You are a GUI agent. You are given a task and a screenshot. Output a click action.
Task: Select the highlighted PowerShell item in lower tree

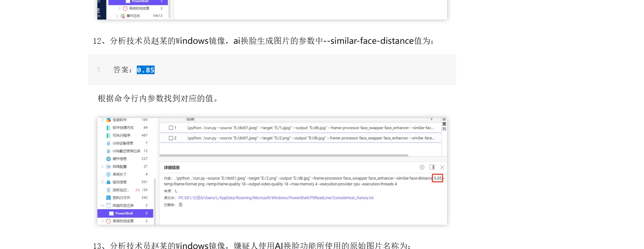124,214
